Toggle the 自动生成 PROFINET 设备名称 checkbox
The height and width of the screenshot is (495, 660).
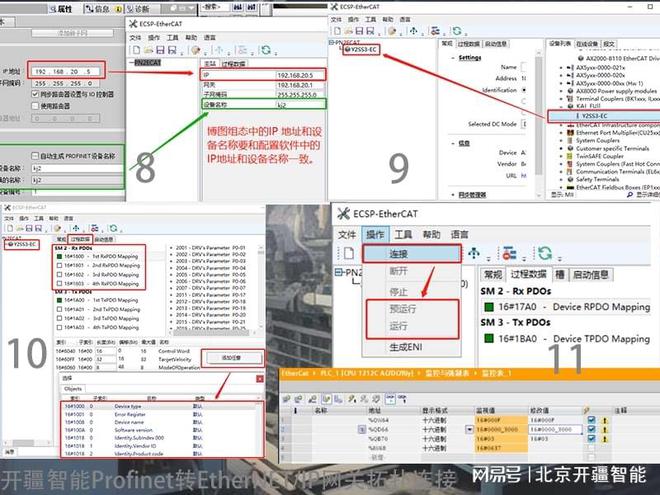35,156
